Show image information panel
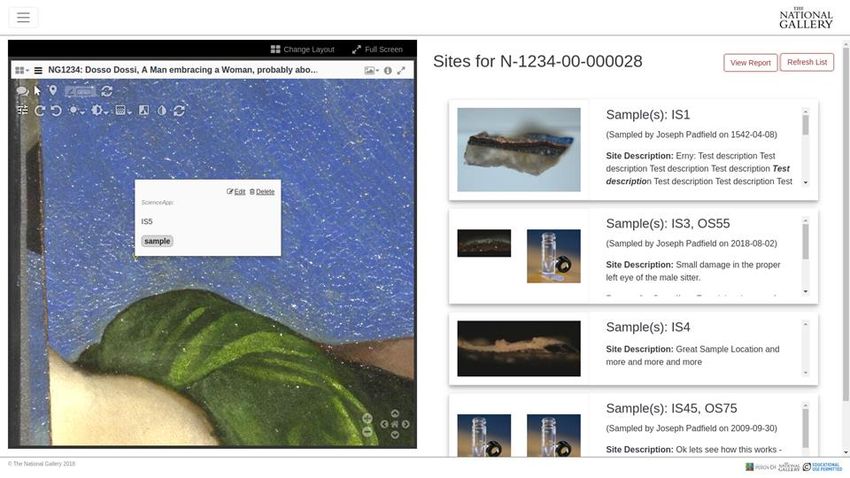The height and width of the screenshot is (478, 850). coord(388,70)
